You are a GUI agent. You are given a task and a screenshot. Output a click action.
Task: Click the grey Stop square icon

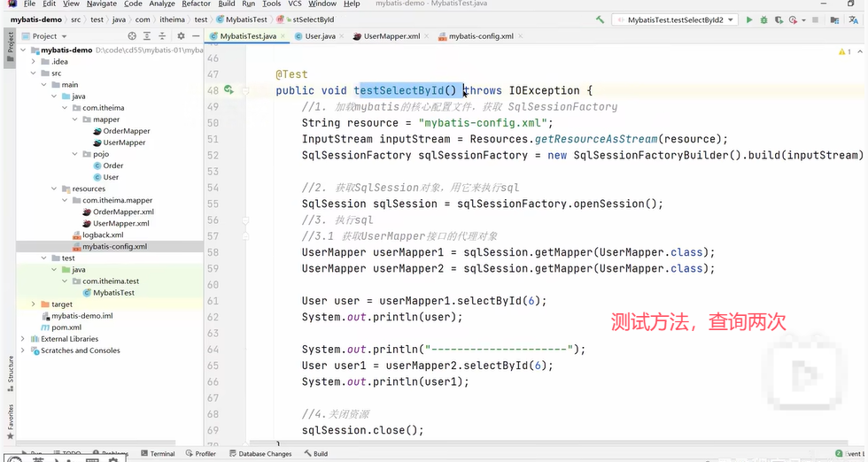pyautogui.click(x=815, y=20)
